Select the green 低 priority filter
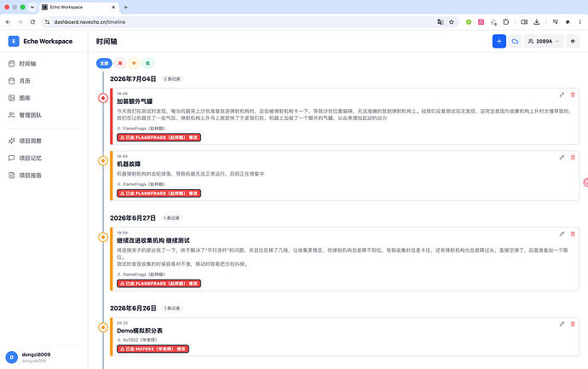588x369 pixels. click(147, 63)
